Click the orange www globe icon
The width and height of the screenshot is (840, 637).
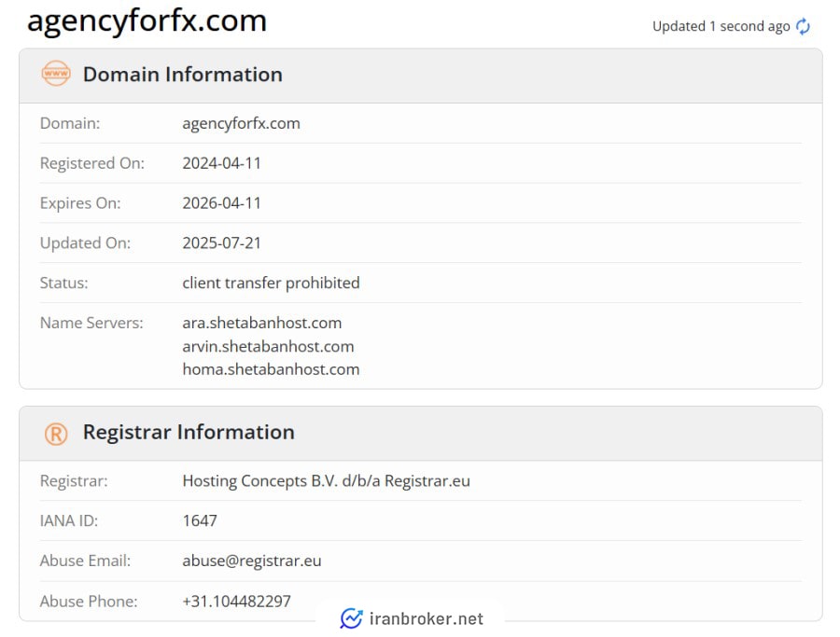56,74
